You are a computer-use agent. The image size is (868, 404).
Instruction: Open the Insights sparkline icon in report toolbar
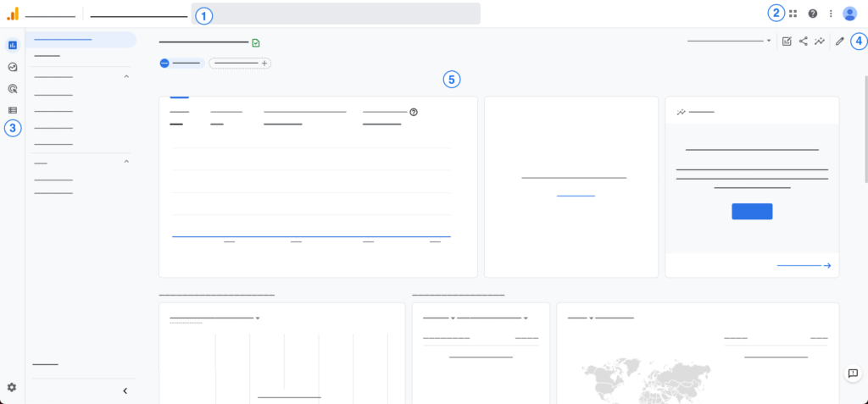(820, 41)
